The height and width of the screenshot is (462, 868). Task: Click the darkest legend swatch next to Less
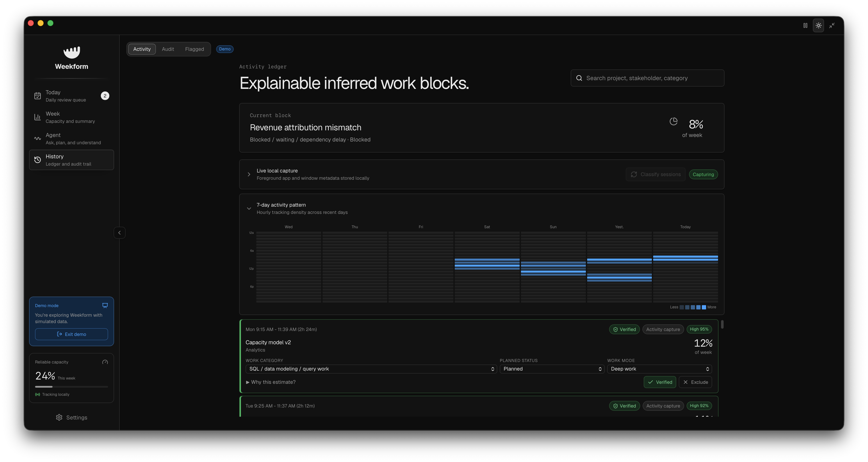click(x=682, y=307)
